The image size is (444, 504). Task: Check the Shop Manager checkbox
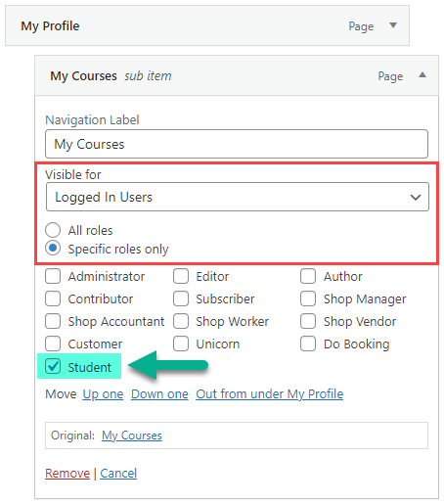pos(308,298)
